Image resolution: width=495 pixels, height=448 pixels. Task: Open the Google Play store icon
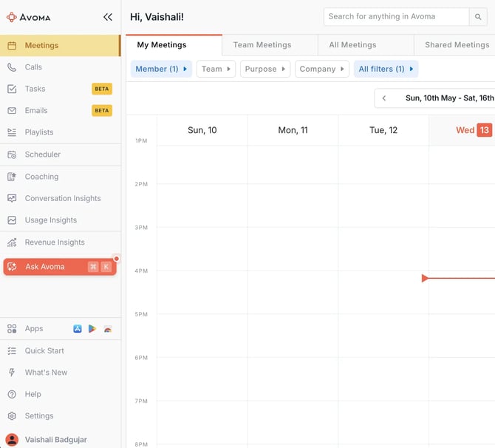[92, 329]
